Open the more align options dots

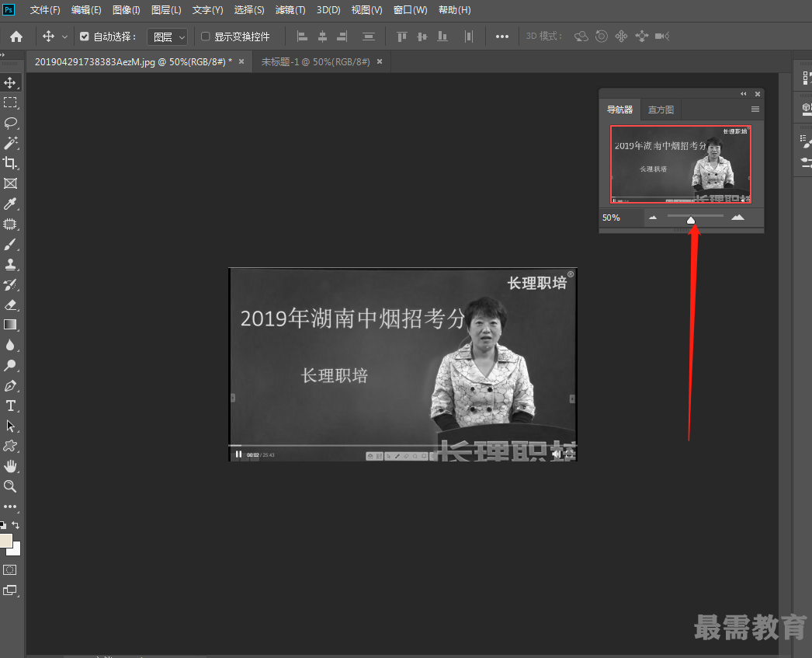pos(501,37)
